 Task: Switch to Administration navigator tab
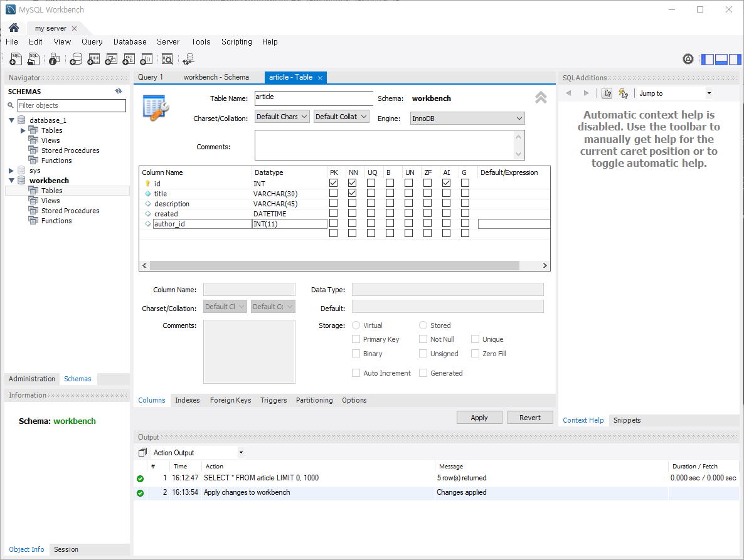pyautogui.click(x=32, y=379)
